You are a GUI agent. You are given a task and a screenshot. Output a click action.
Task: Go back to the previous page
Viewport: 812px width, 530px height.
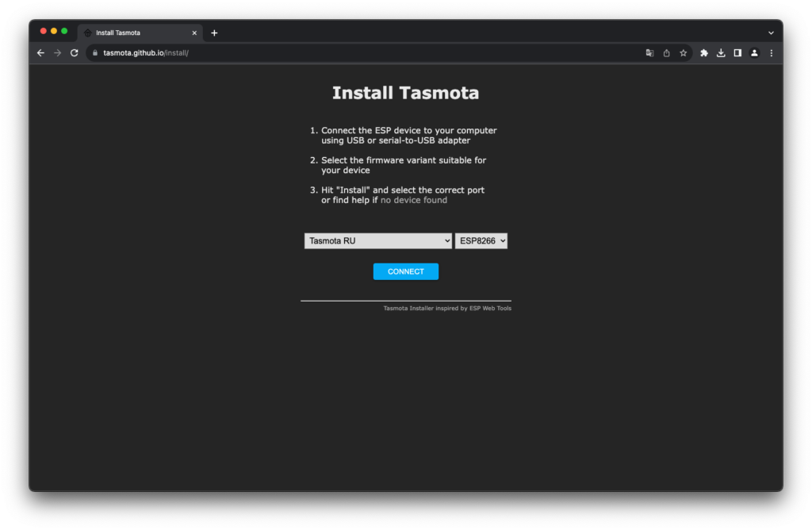coord(40,53)
